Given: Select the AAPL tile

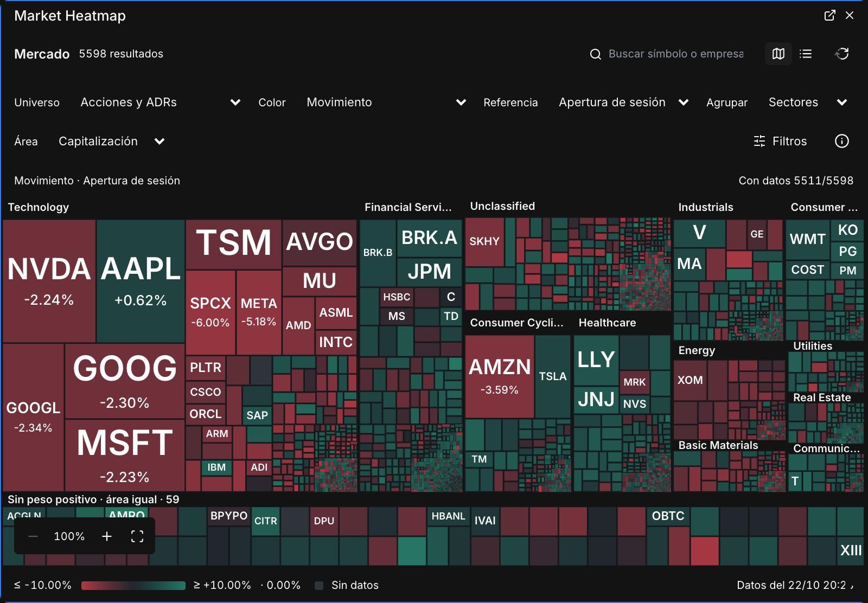Looking at the screenshot, I should coord(141,281).
